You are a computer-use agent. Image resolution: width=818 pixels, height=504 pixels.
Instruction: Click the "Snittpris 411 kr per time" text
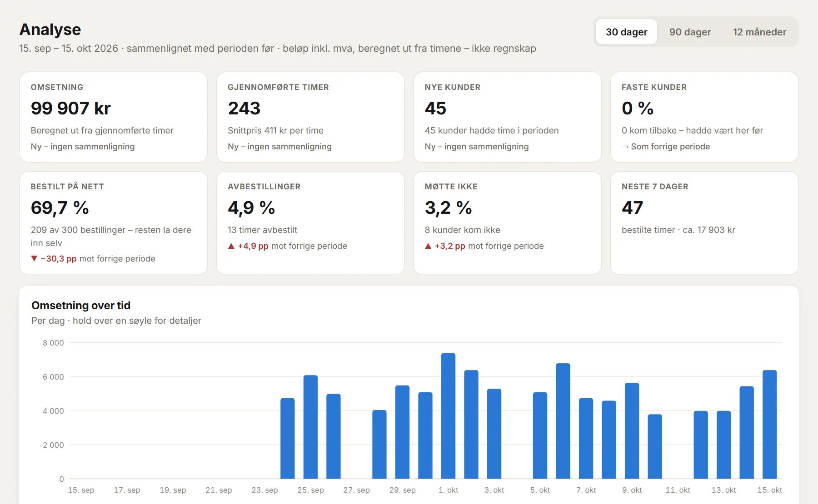tap(275, 130)
